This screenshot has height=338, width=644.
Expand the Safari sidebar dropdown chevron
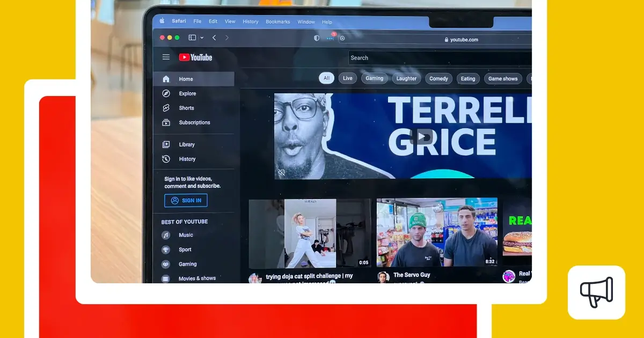tap(202, 38)
